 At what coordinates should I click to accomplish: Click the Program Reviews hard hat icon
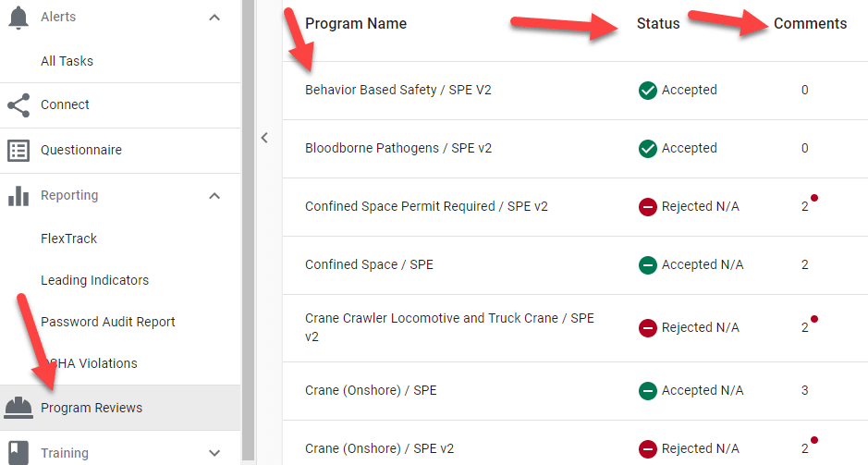tap(18, 408)
